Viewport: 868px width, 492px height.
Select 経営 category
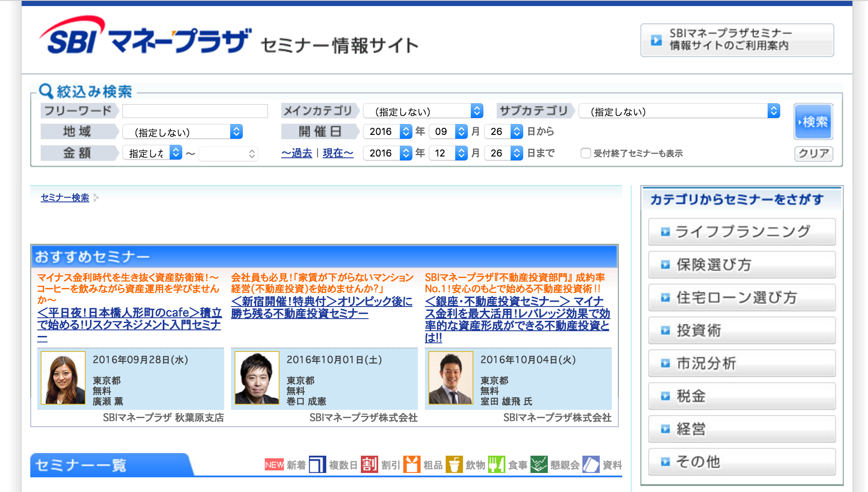pyautogui.click(x=742, y=429)
